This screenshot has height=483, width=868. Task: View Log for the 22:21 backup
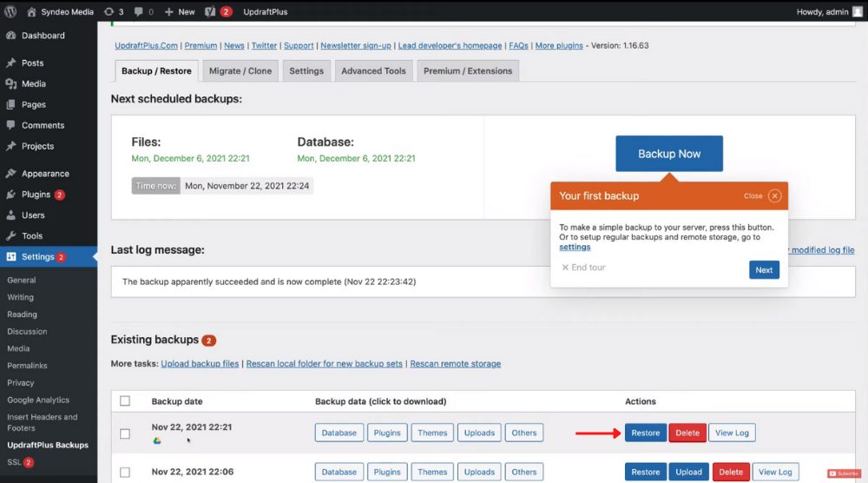coord(732,433)
